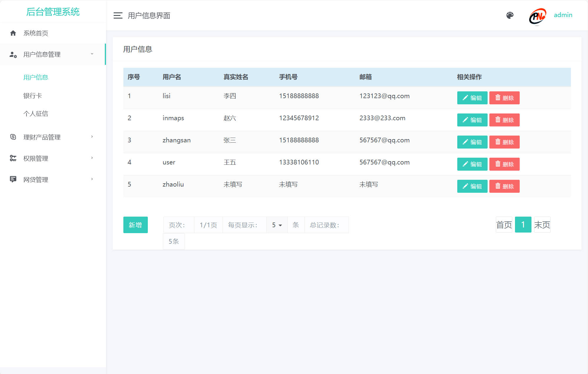Click the admin username link
The height and width of the screenshot is (374, 588).
coord(563,15)
